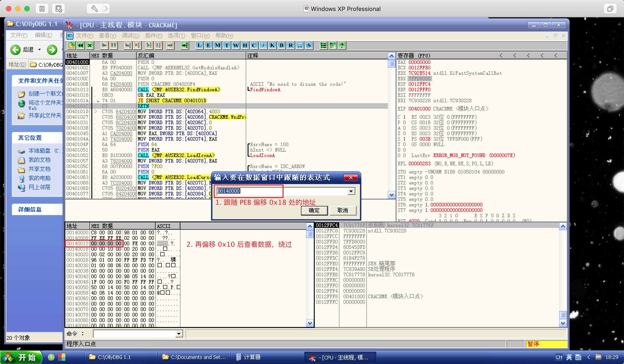Viewport: 624px width, 364px height.
Task: Click the 确定 OK button
Action: pos(314,211)
